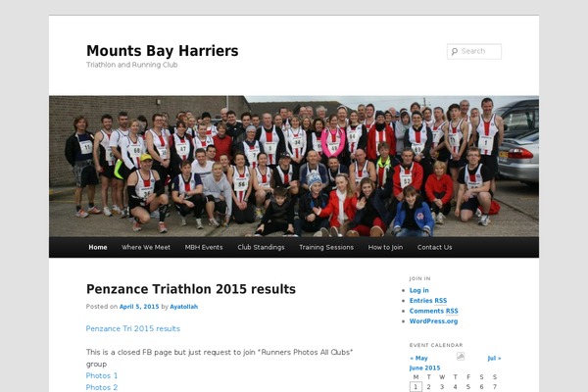Open Penzance Triathlon 2015 results post title

[x=191, y=289]
